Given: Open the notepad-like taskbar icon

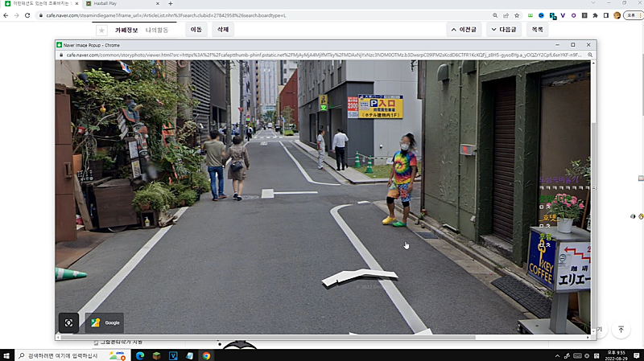Looking at the screenshot, I should tap(189, 355).
